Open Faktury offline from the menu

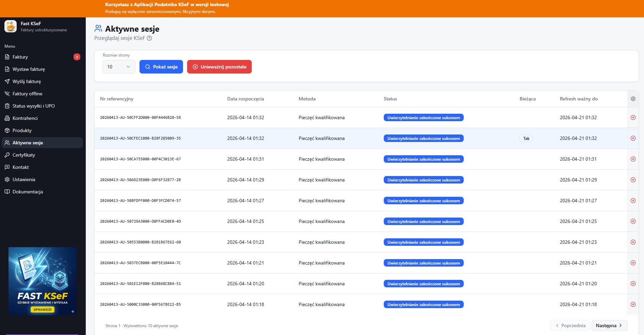click(28, 94)
